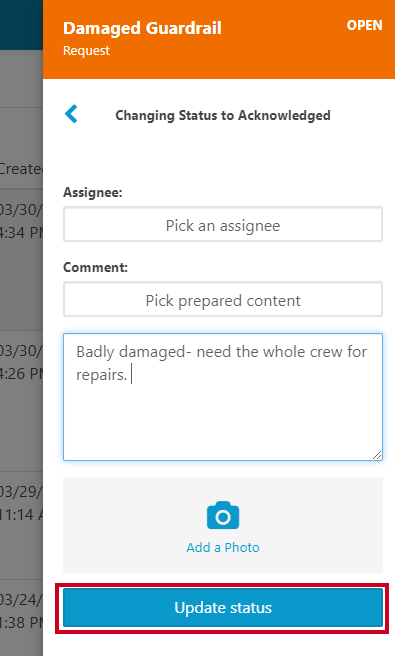The image size is (395, 656).
Task: Click the OPEN status label in header
Action: pos(364,25)
